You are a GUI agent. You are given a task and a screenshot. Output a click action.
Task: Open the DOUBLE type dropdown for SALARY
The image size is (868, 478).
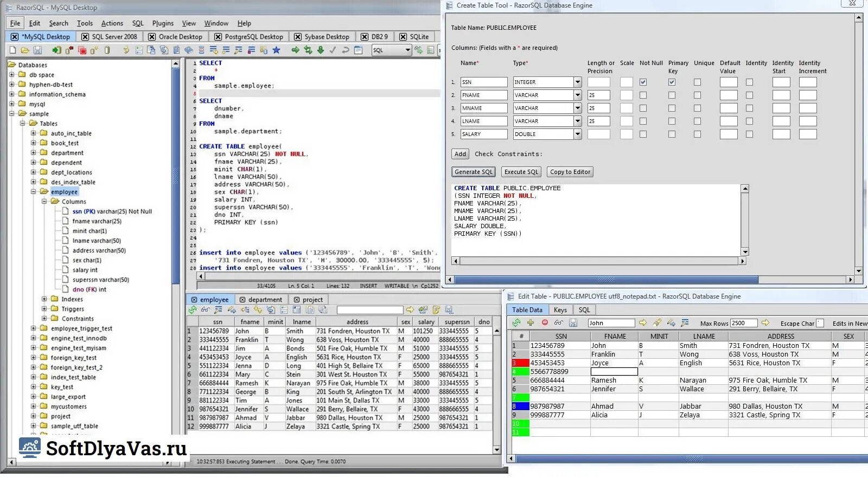tap(578, 134)
